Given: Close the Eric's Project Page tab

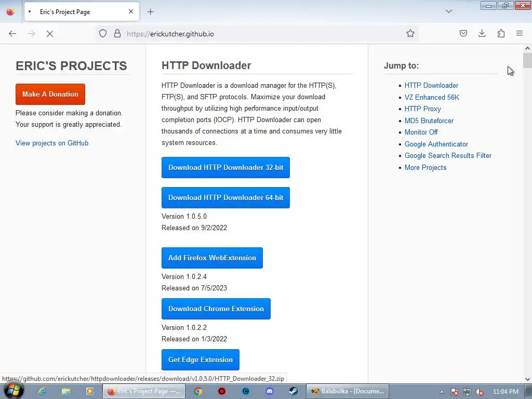Looking at the screenshot, I should [131, 11].
